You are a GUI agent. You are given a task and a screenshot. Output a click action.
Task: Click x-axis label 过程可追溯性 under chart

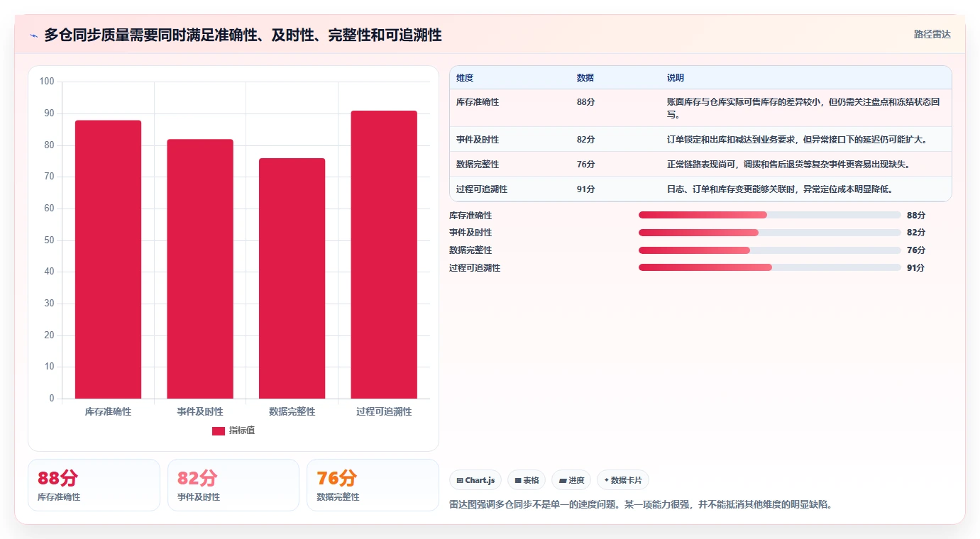pyautogui.click(x=384, y=411)
